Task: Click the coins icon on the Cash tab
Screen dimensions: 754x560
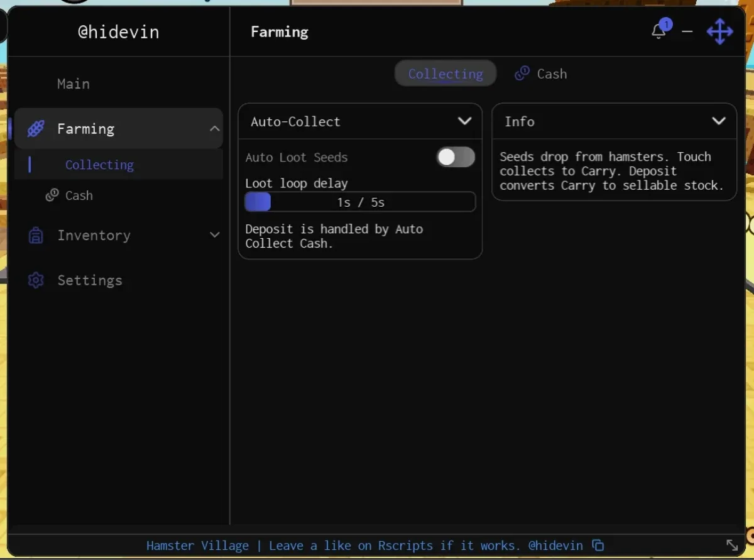Action: point(522,74)
